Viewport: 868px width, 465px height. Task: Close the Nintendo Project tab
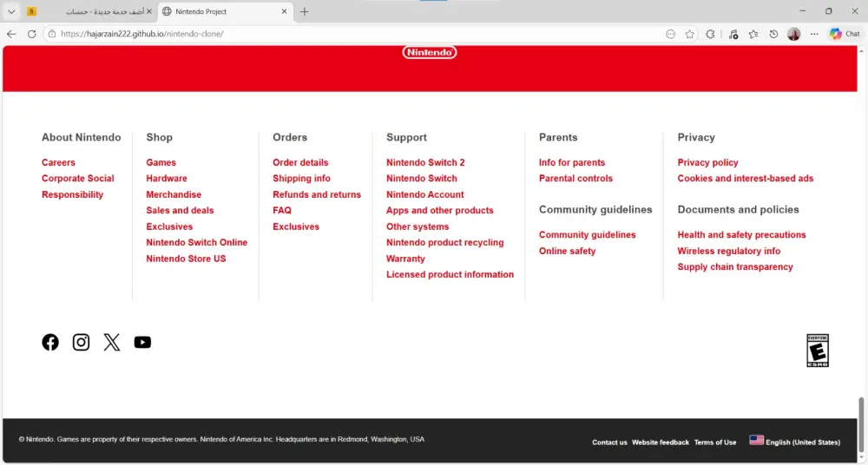click(284, 11)
